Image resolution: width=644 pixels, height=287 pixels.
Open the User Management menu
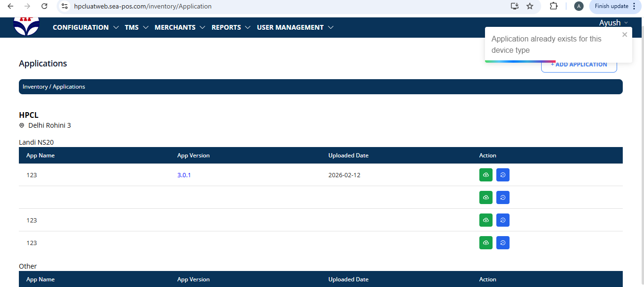point(295,27)
